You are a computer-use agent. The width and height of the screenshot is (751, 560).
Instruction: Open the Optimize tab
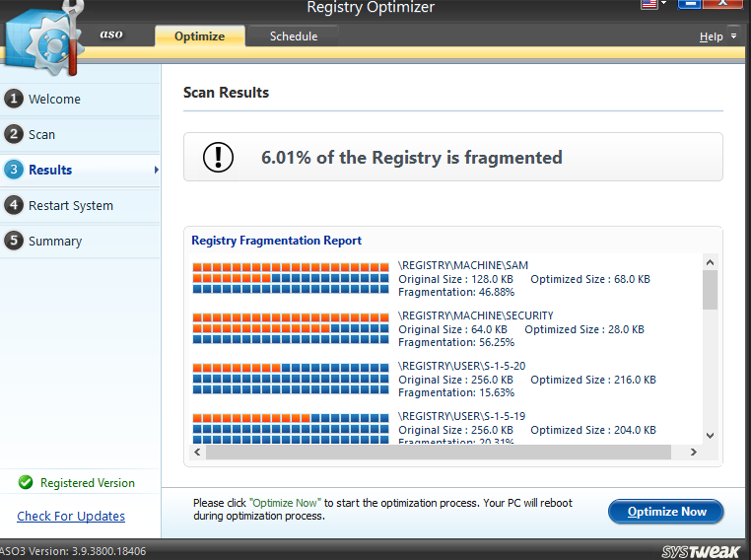[x=200, y=35]
